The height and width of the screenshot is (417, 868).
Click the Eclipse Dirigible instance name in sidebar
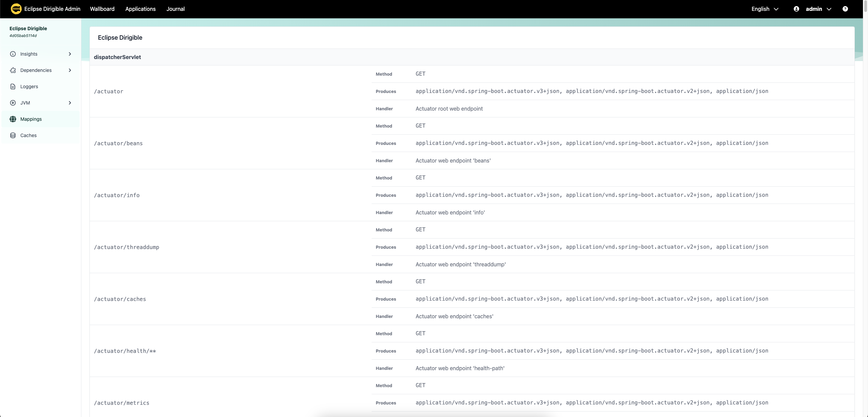(28, 29)
